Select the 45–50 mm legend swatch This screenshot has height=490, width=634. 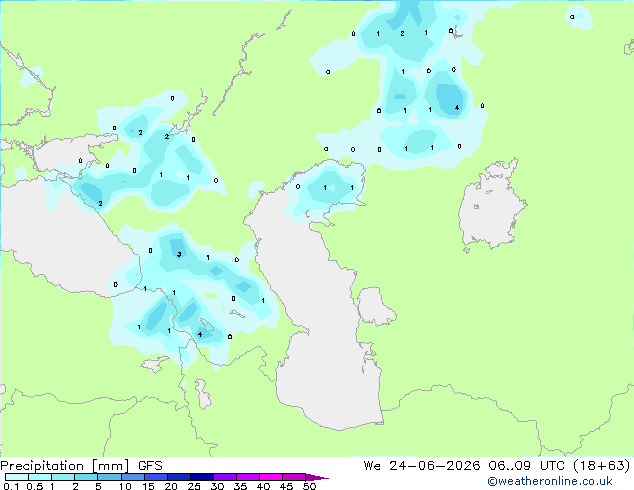294,477
